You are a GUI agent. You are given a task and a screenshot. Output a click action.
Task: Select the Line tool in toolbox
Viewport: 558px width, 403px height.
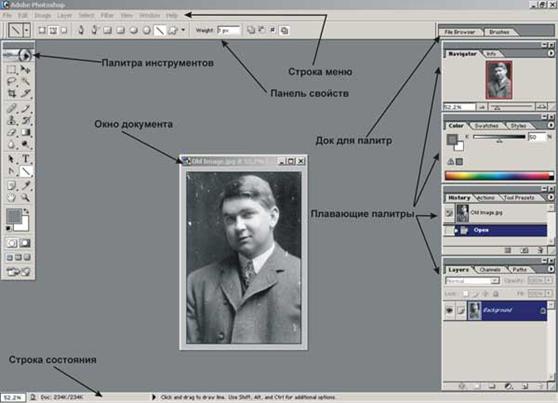[26, 172]
